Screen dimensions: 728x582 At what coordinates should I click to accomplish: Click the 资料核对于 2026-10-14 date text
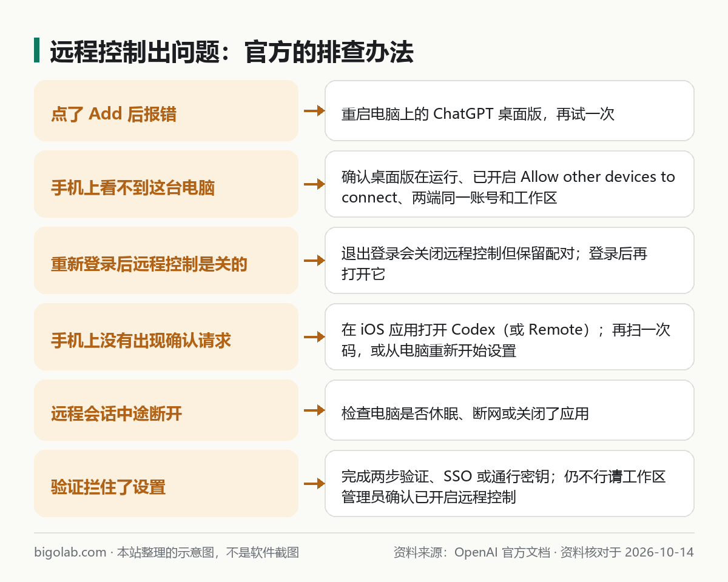627,552
